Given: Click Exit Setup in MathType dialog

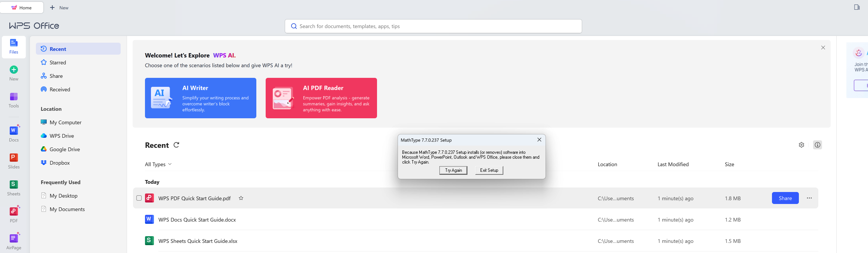Looking at the screenshot, I should (489, 170).
